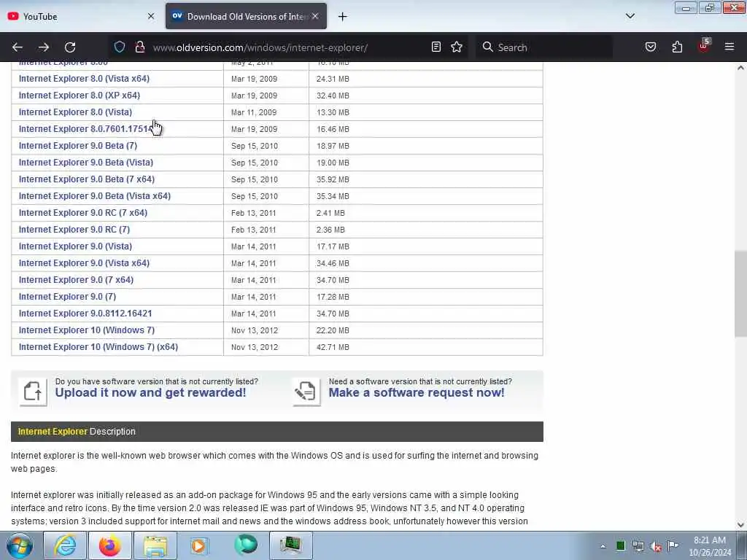Open Internet Explorer 8.0.7601.17514 link
Viewport: 747px width, 560px height.
click(85, 128)
